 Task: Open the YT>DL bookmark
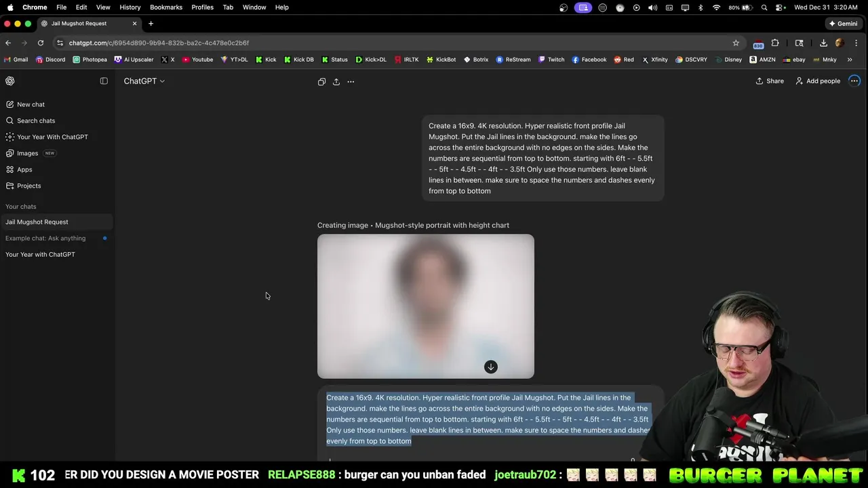coord(235,60)
